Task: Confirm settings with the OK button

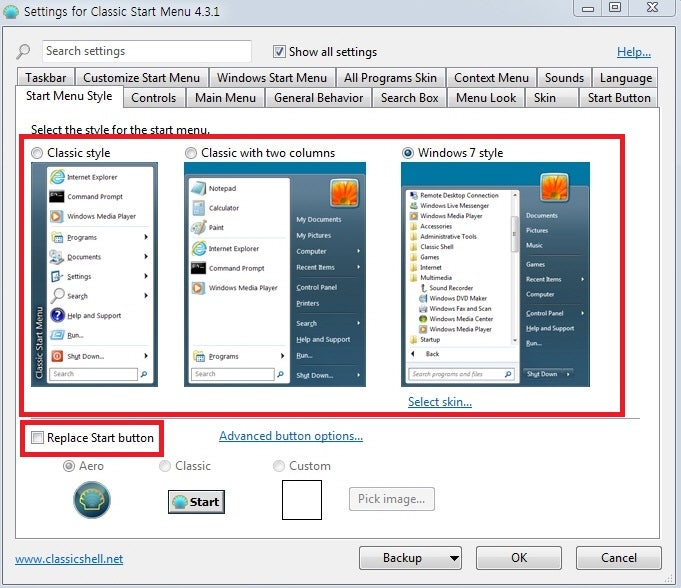Action: tap(519, 558)
